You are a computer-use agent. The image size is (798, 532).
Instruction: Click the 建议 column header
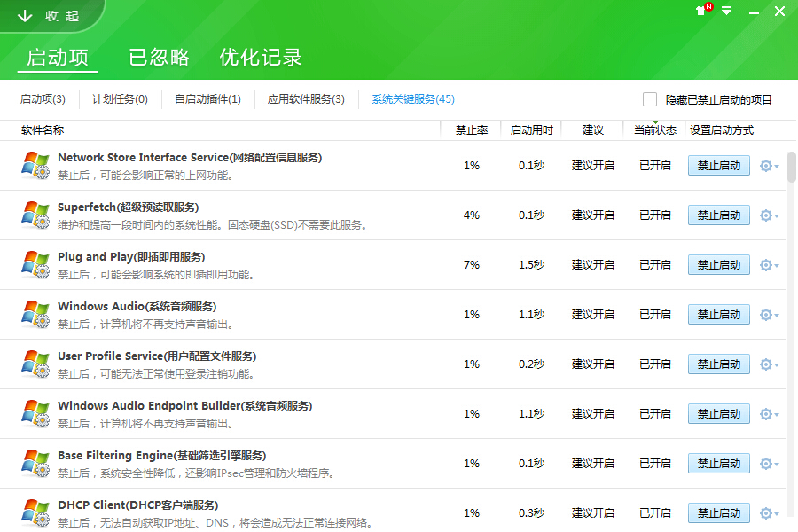[x=593, y=130]
